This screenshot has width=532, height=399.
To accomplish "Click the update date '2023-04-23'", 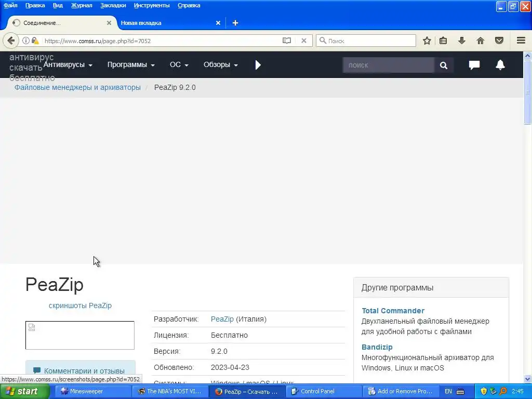I will pyautogui.click(x=230, y=367).
